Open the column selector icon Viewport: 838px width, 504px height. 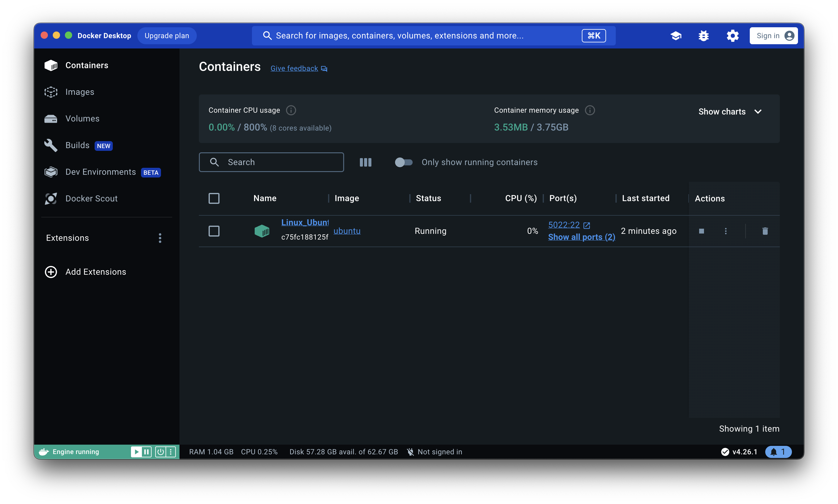365,162
